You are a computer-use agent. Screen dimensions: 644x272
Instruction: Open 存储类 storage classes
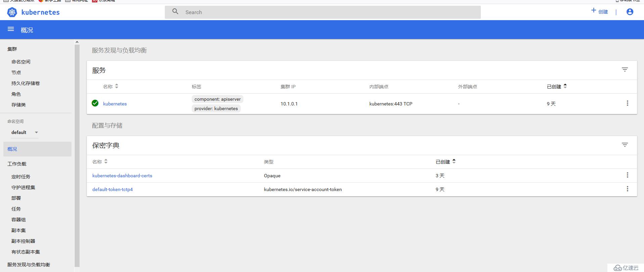coord(18,105)
